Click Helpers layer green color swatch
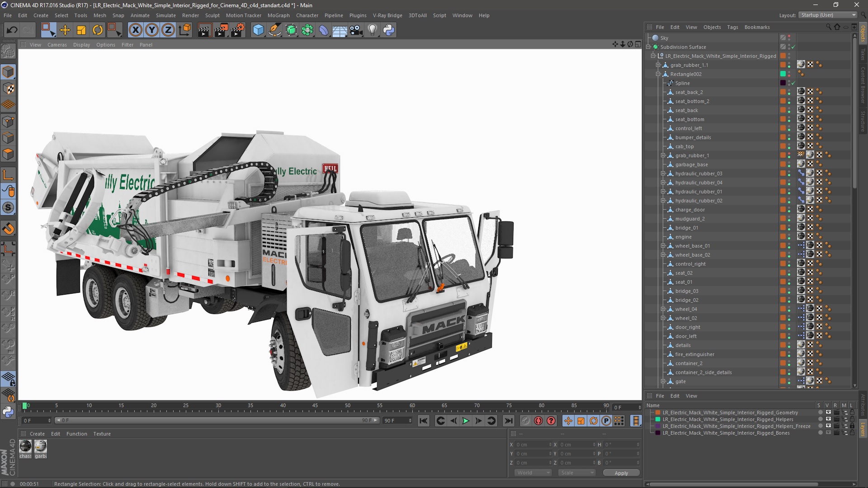Image resolution: width=868 pixels, height=488 pixels. [658, 419]
